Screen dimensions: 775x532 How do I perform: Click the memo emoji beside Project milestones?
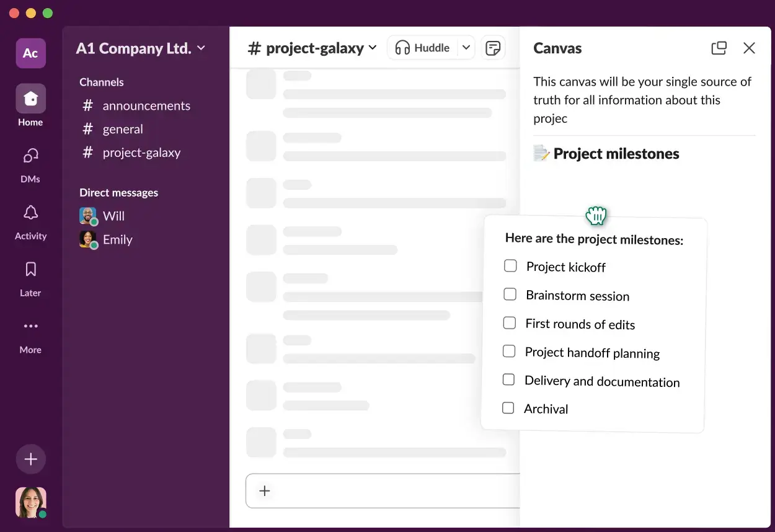click(541, 154)
